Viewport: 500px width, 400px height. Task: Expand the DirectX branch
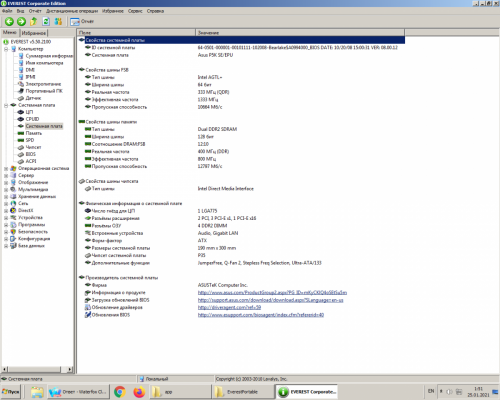(6, 211)
